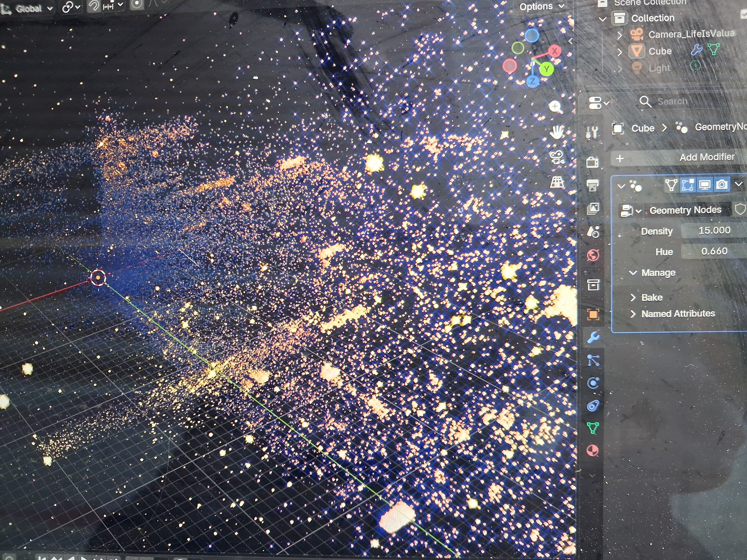Open the Physics properties tab
This screenshot has height=560, width=747.
click(593, 383)
